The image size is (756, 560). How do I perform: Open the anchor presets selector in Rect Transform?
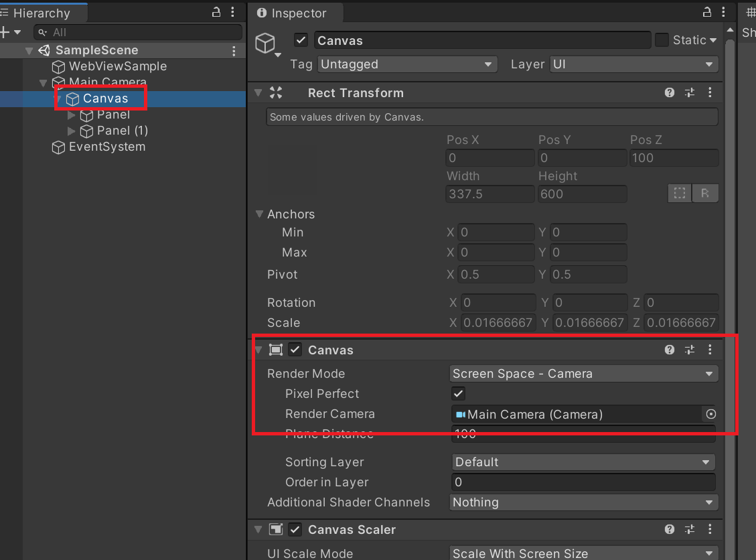[679, 193]
